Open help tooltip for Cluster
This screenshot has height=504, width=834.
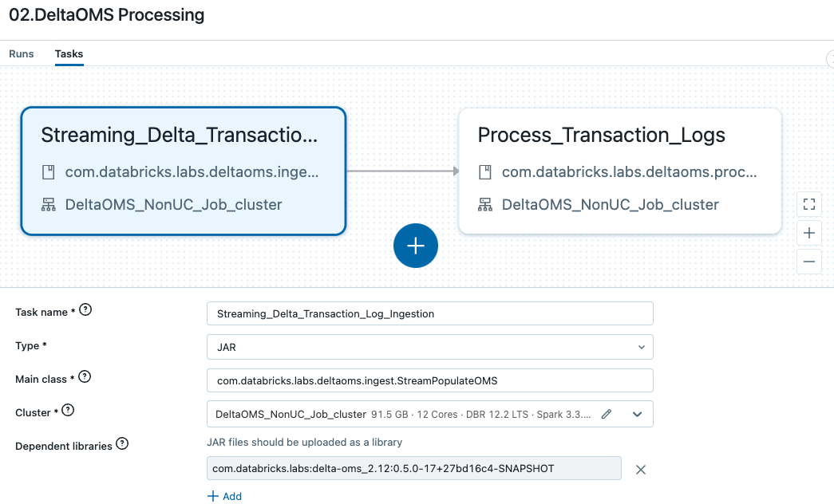pos(68,410)
